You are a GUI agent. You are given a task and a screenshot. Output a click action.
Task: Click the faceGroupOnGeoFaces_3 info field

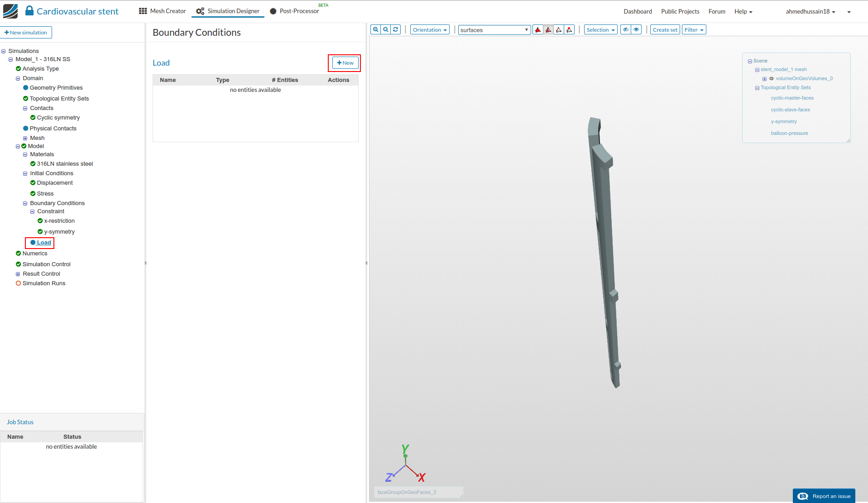point(419,492)
